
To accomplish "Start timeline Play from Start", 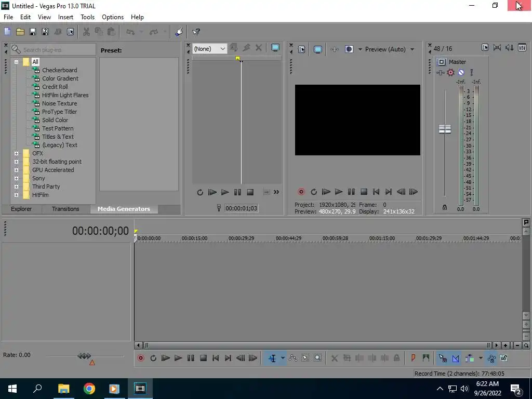I will click(166, 358).
